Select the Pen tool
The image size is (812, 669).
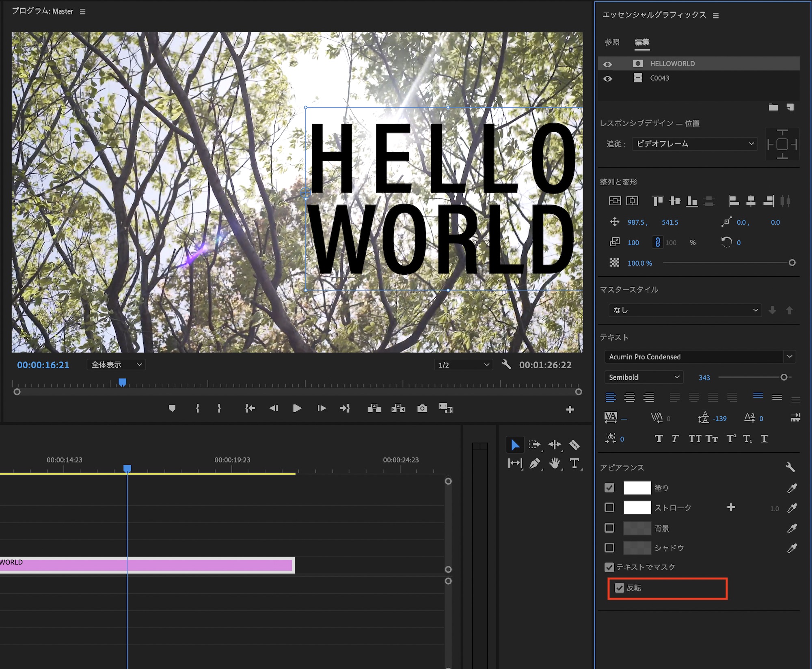[535, 463]
